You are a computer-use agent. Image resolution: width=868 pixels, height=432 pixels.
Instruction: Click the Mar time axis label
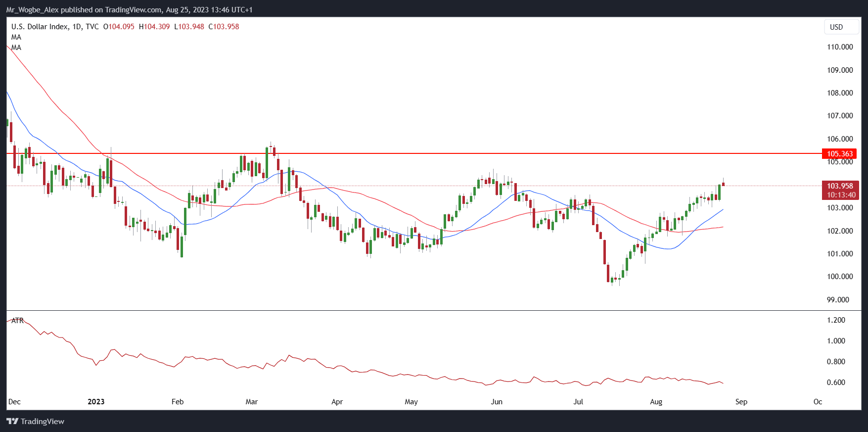tap(252, 401)
